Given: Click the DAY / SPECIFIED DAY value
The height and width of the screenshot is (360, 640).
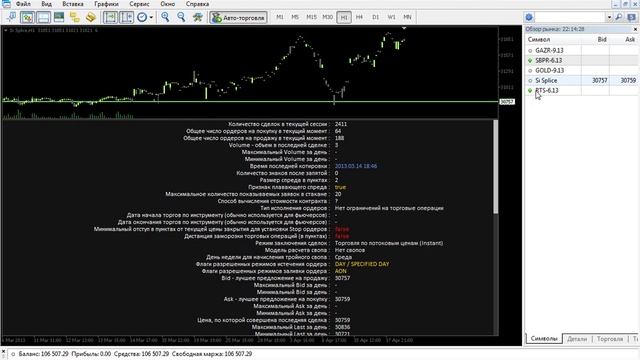Looking at the screenshot, I should pyautogui.click(x=362, y=264).
